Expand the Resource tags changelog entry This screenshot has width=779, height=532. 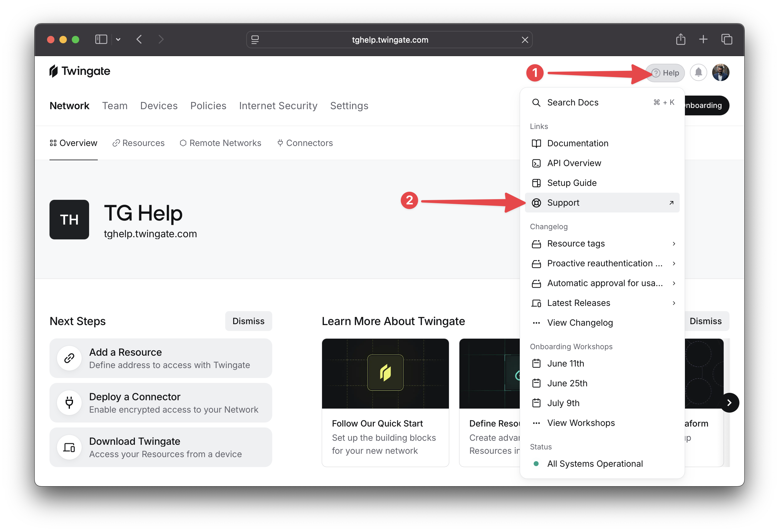click(602, 244)
